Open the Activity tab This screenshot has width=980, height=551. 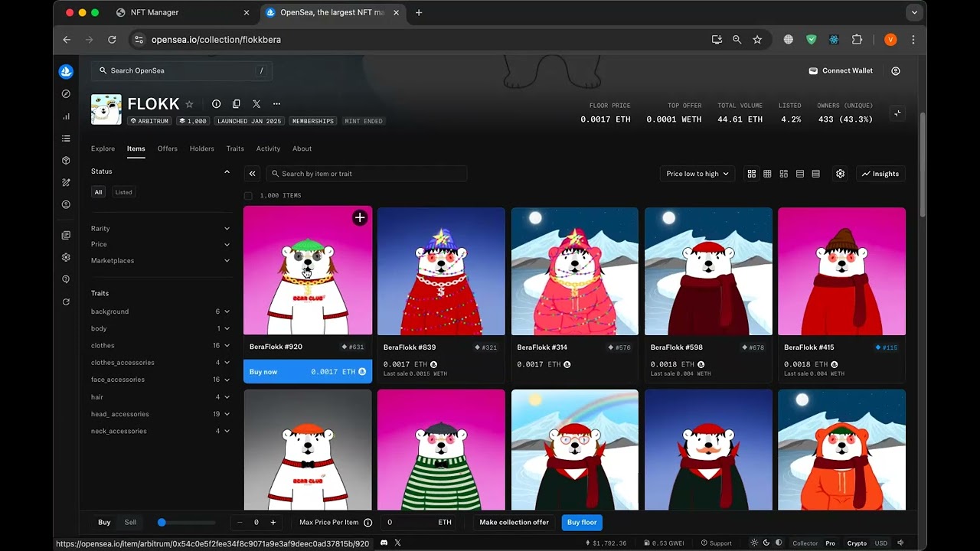click(x=268, y=148)
